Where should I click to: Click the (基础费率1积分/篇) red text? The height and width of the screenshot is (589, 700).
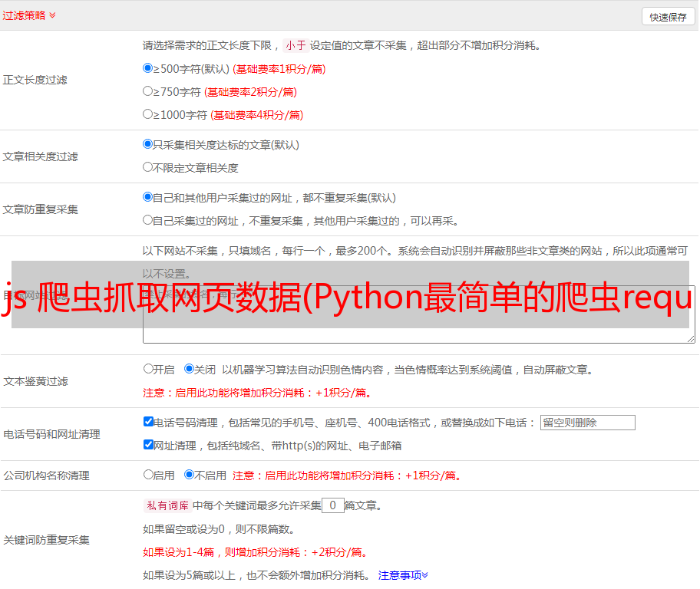click(x=279, y=69)
